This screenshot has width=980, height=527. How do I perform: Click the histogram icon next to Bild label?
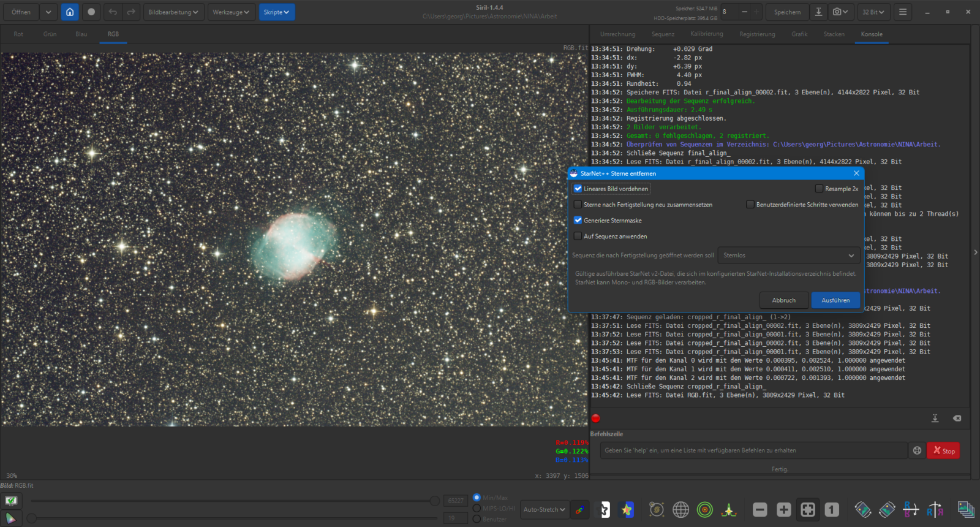point(11,501)
